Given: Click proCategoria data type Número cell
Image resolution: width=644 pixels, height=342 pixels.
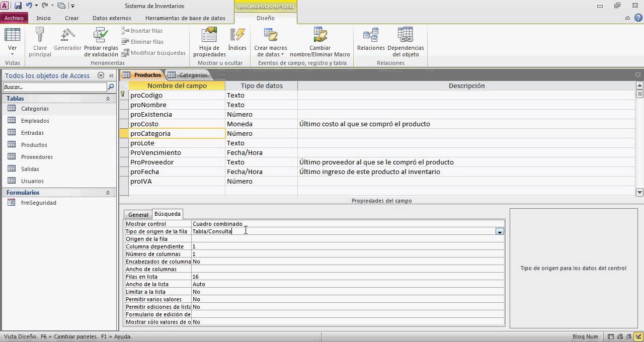Looking at the screenshot, I should tap(261, 133).
